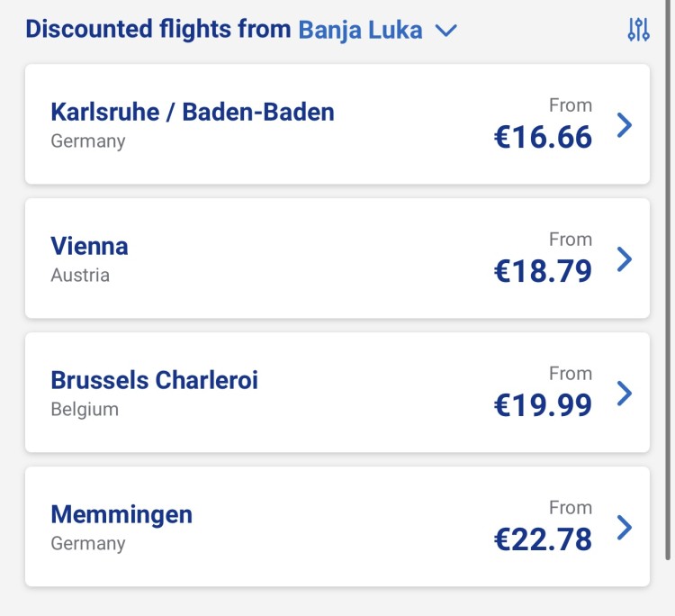Tap the €19.99 fare price

click(x=543, y=405)
